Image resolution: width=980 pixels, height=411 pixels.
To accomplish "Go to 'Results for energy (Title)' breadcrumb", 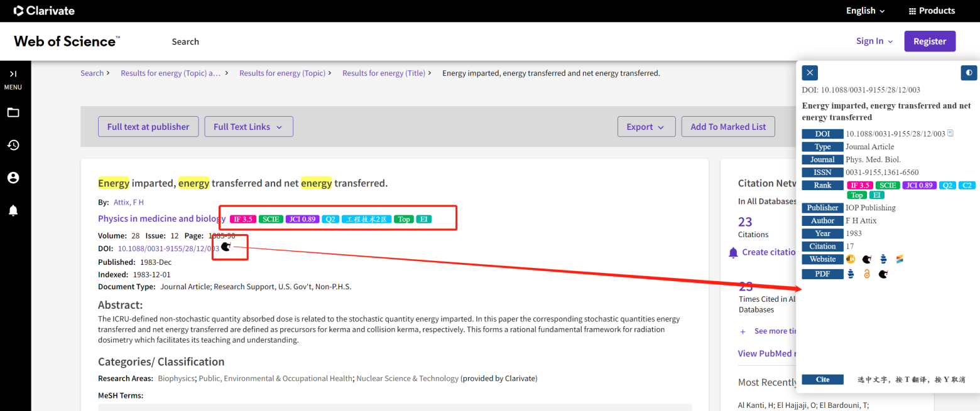I will (383, 73).
